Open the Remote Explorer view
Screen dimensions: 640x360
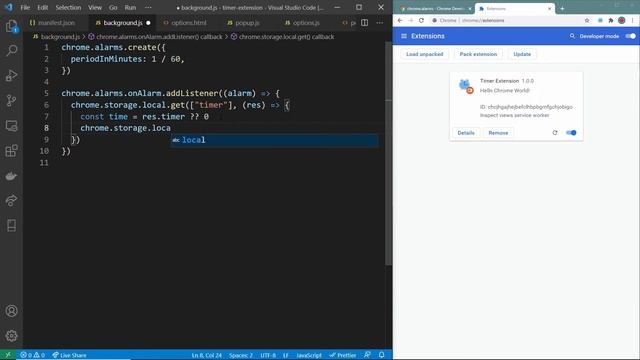pos(11,126)
